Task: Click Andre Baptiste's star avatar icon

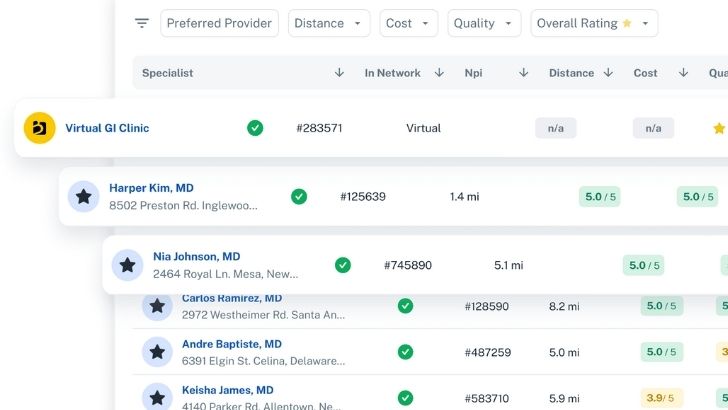Action: click(x=157, y=352)
